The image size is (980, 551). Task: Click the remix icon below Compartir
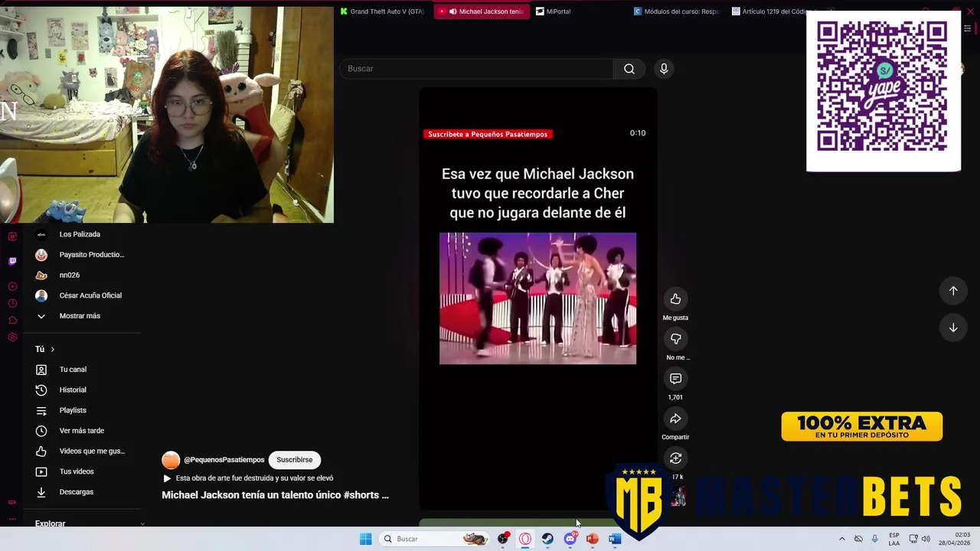[x=675, y=458]
